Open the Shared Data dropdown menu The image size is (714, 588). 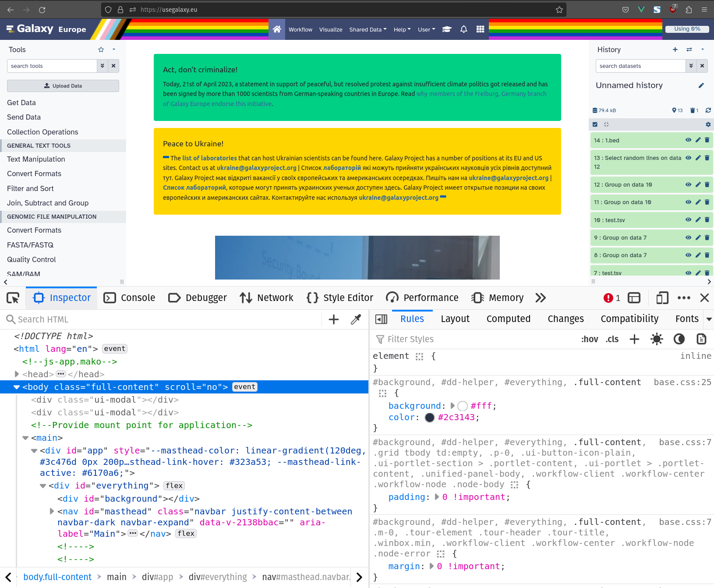[368, 29]
